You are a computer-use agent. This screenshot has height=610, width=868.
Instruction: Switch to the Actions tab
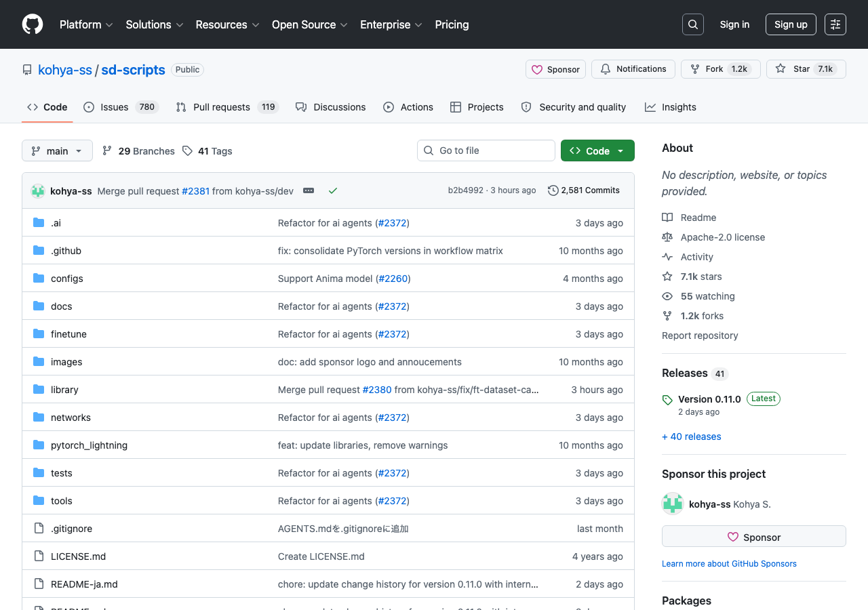(408, 107)
